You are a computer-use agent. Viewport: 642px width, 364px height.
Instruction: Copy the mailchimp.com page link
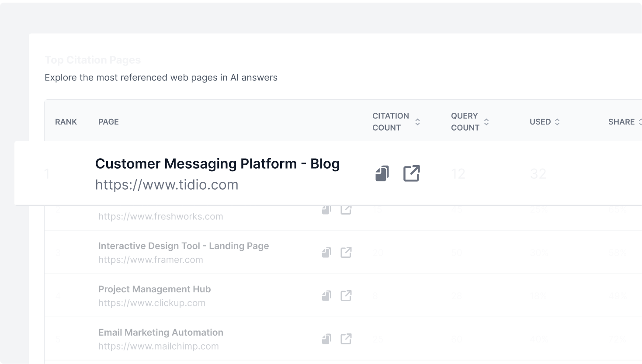point(326,339)
